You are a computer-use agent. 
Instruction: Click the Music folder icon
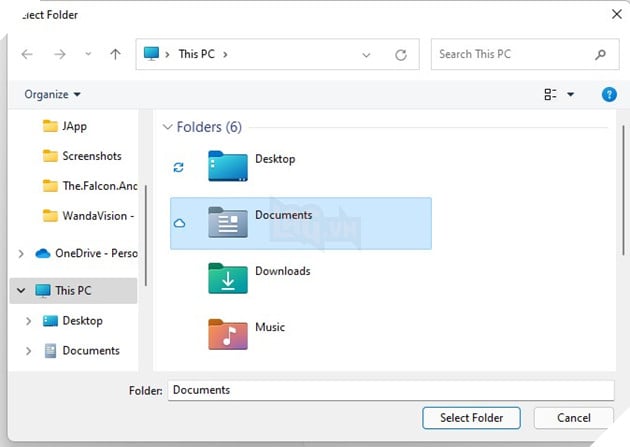pos(228,334)
